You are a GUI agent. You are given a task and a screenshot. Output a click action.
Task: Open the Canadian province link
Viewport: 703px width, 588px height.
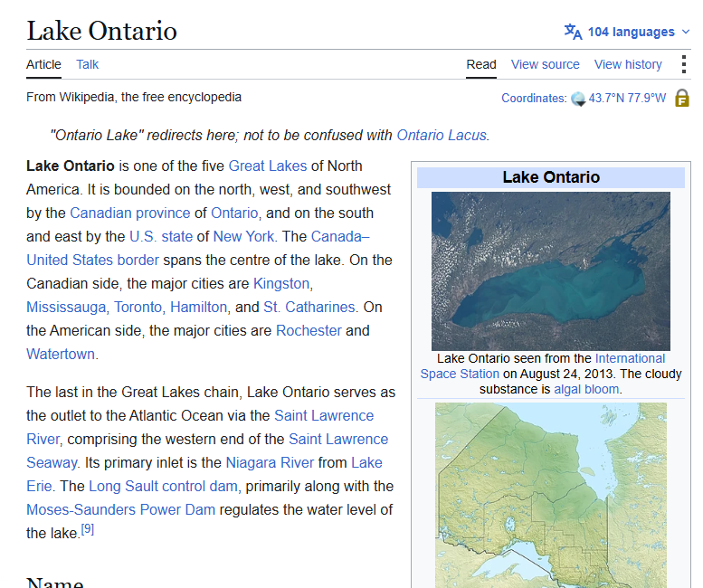coord(130,213)
